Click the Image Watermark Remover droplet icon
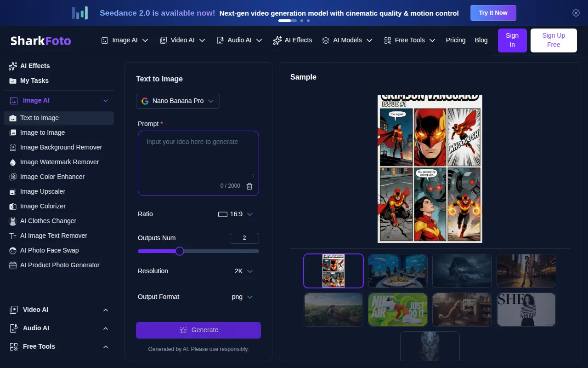Screen dimensions: 588x368 pos(13,162)
